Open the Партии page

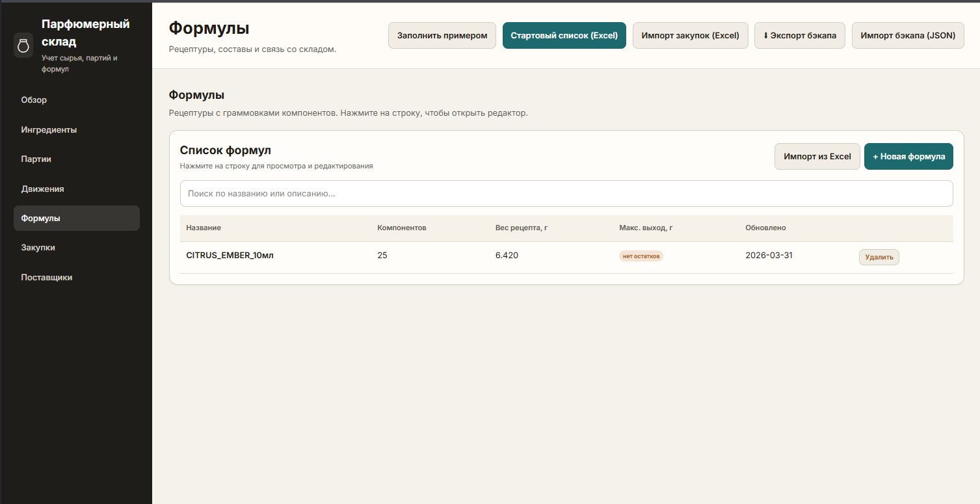click(x=36, y=159)
